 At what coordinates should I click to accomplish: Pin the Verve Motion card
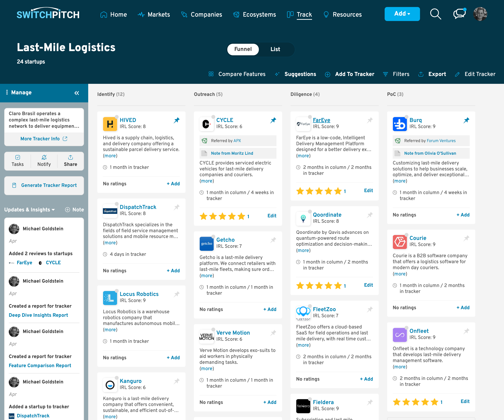pos(273,333)
